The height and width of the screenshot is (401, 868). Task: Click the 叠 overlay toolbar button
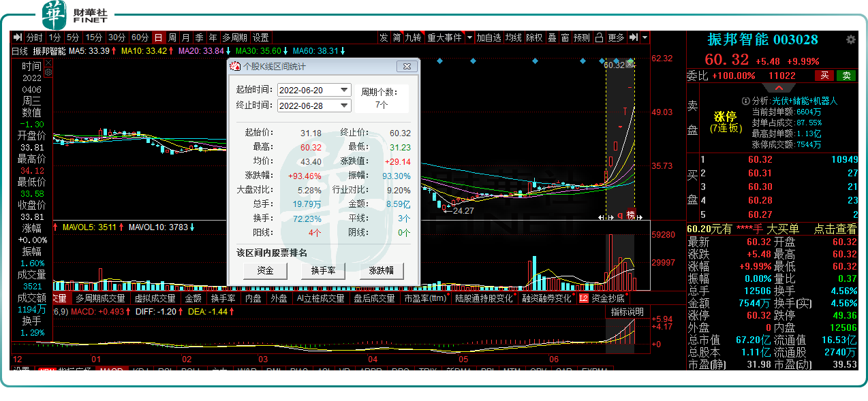(x=552, y=37)
